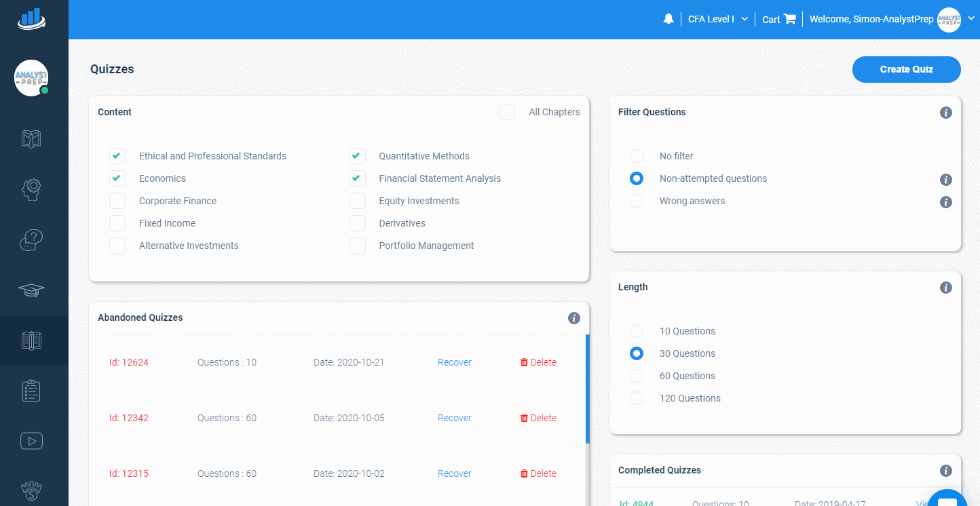980x506 pixels.
Task: Select the highlighted open-book quizzes icon
Action: [31, 340]
